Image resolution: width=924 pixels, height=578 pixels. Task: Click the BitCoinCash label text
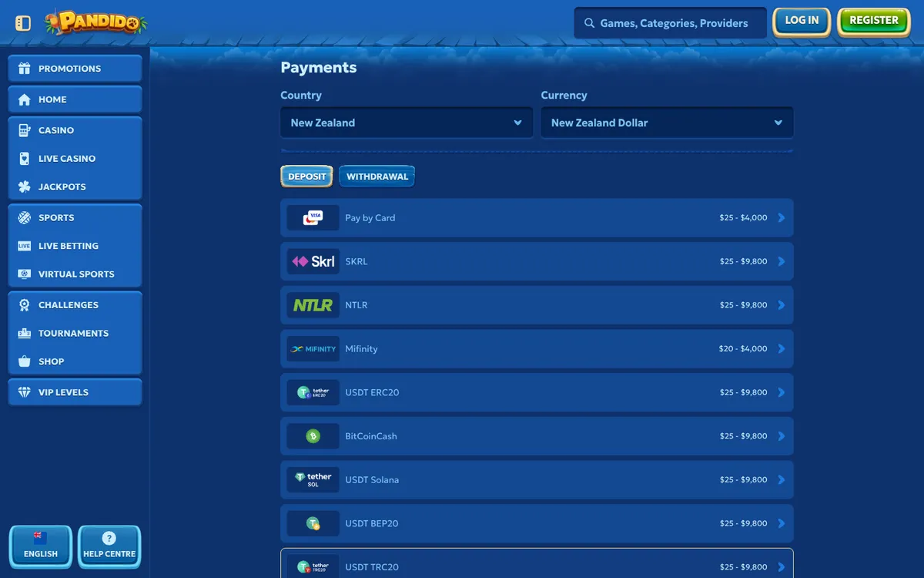click(x=371, y=436)
